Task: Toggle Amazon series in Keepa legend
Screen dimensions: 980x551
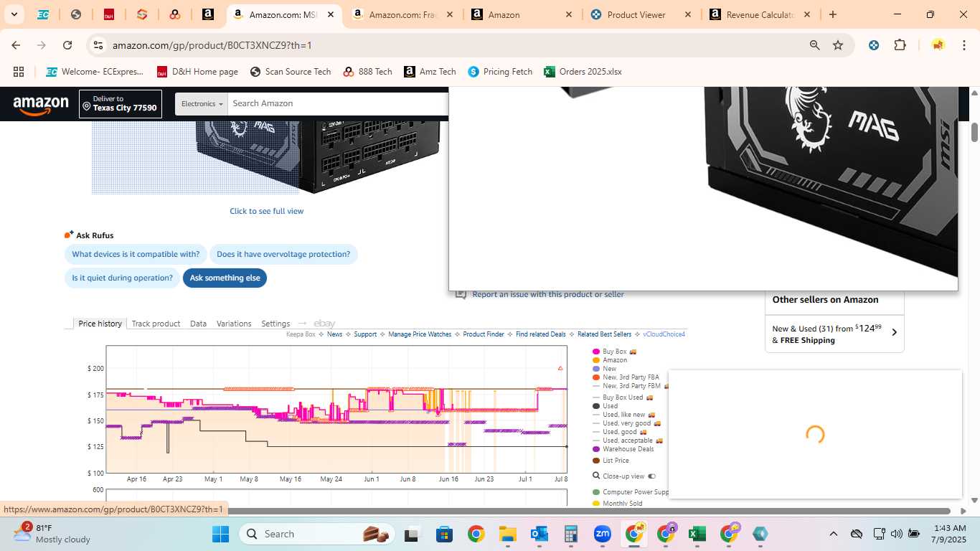Action: click(x=610, y=360)
